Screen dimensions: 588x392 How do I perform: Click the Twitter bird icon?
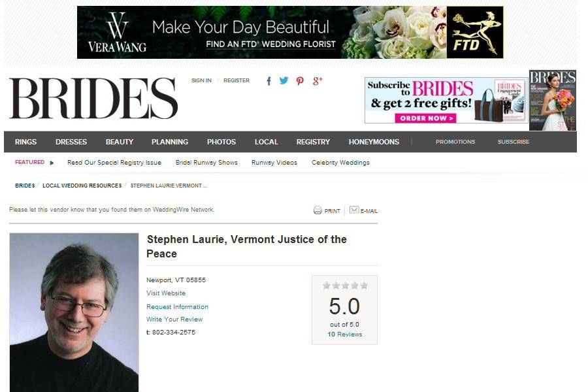tap(284, 80)
